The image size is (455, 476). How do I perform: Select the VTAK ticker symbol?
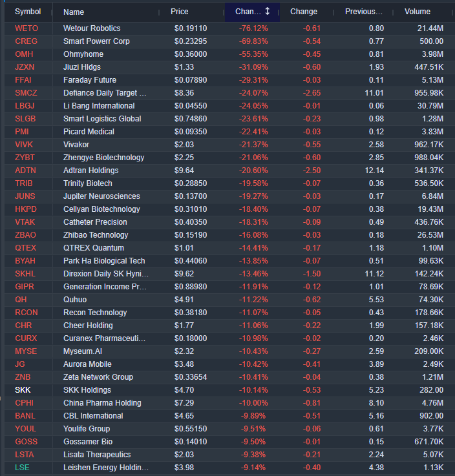(x=25, y=222)
